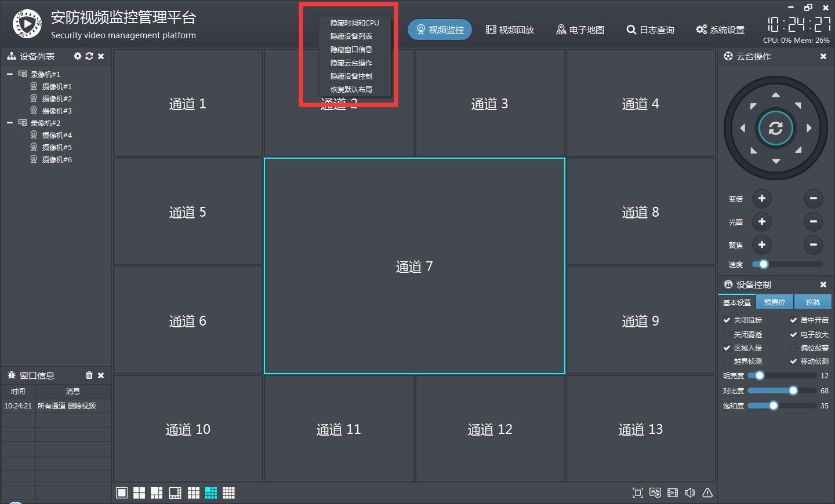Close the 设备列表 panel
Screen dimensions: 835x504
(x=101, y=56)
